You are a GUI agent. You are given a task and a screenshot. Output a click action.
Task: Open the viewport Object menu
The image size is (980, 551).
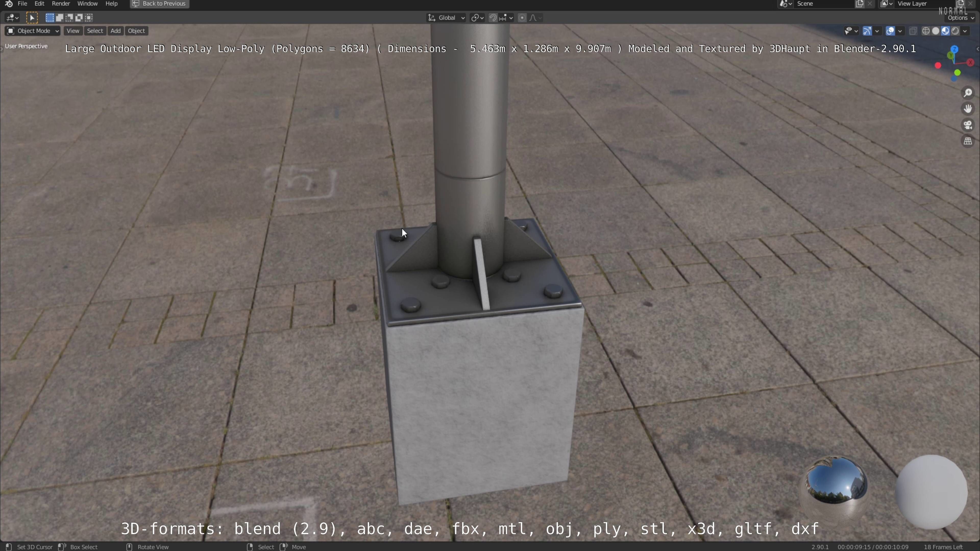137,31
